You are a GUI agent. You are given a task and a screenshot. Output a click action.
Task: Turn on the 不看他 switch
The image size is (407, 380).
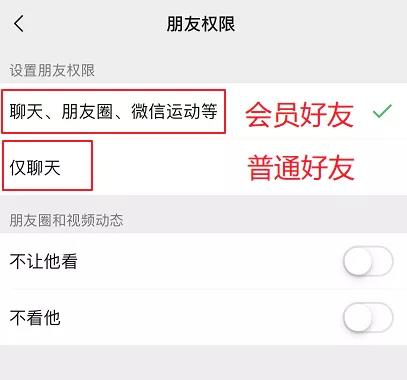click(368, 317)
